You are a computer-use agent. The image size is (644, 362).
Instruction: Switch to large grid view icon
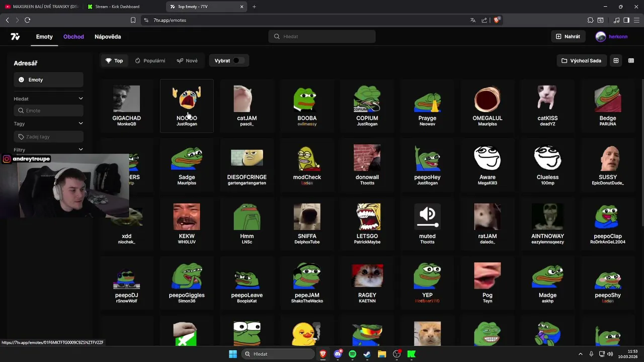point(616,61)
